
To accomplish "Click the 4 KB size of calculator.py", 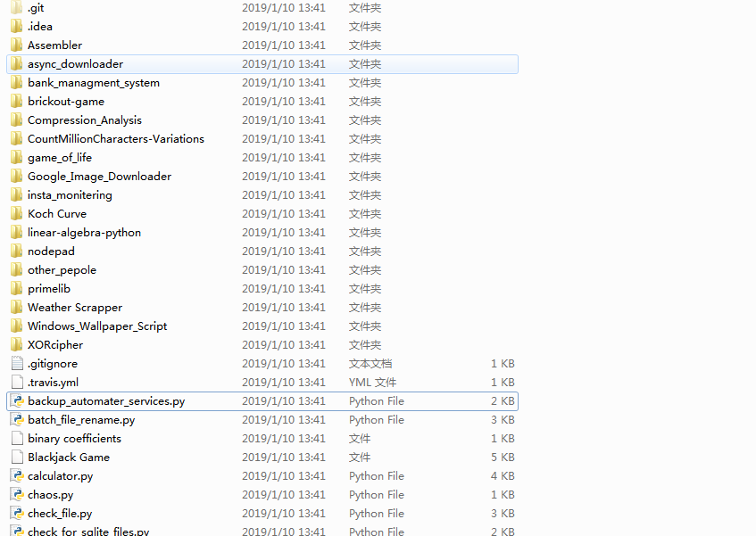I will point(503,476).
